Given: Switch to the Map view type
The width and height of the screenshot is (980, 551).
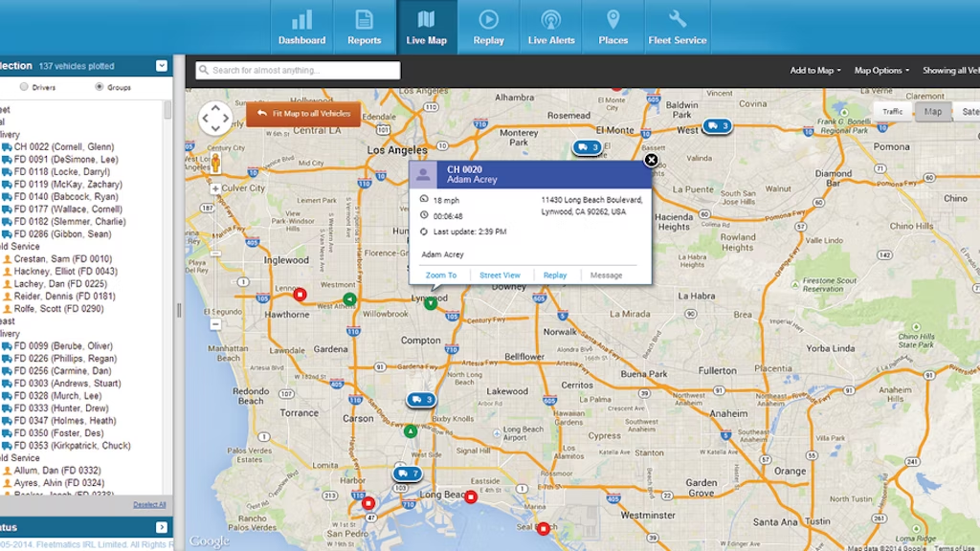Looking at the screenshot, I should [x=932, y=111].
